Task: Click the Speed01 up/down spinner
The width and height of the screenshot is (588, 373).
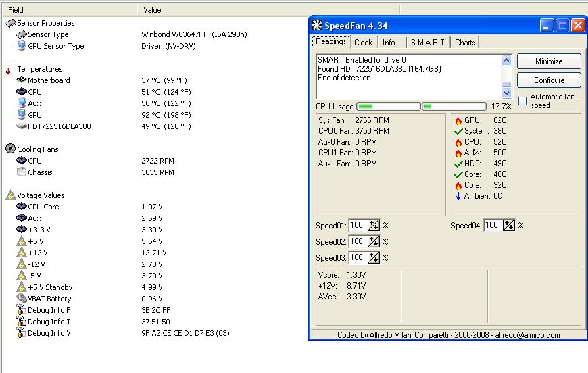Action: pos(374,225)
